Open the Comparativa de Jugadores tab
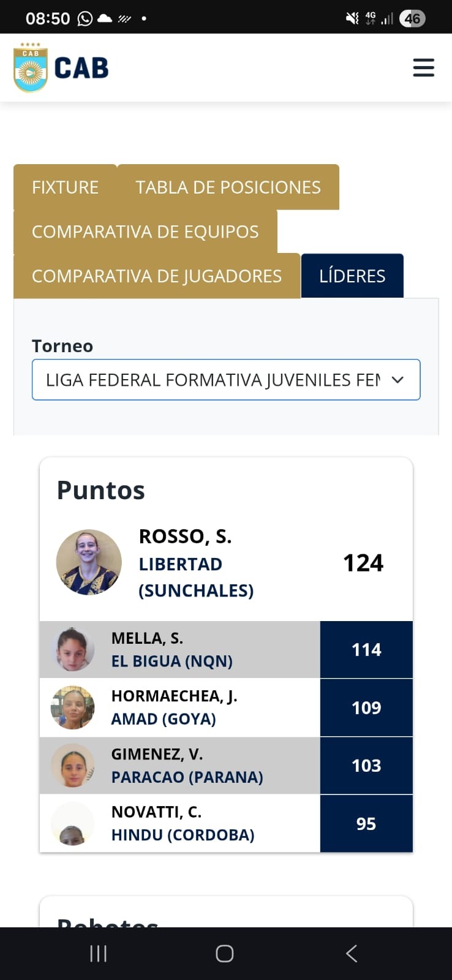452x980 pixels. 157,276
